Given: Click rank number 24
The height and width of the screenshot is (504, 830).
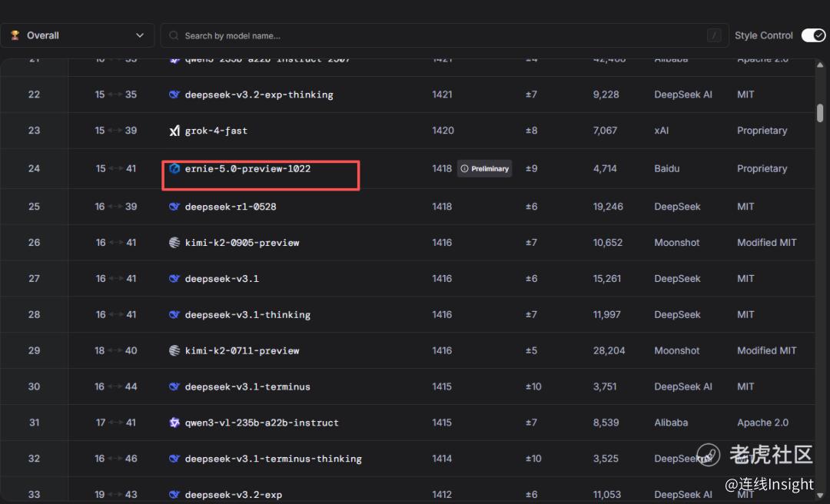Looking at the screenshot, I should click(x=34, y=168).
